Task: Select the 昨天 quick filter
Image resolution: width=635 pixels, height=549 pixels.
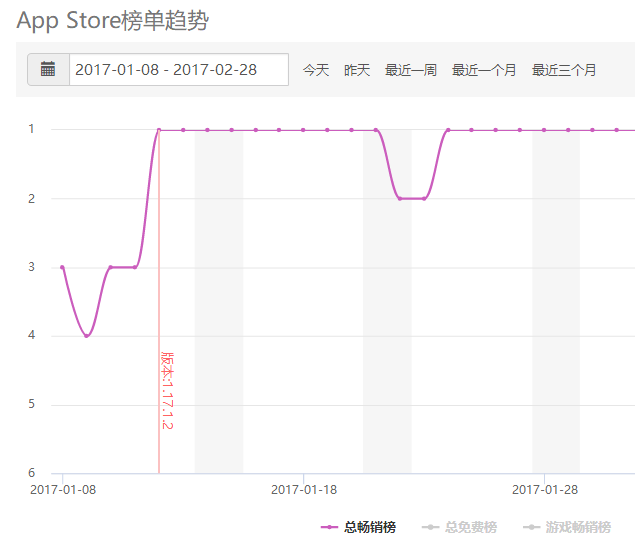Action: pyautogui.click(x=357, y=70)
